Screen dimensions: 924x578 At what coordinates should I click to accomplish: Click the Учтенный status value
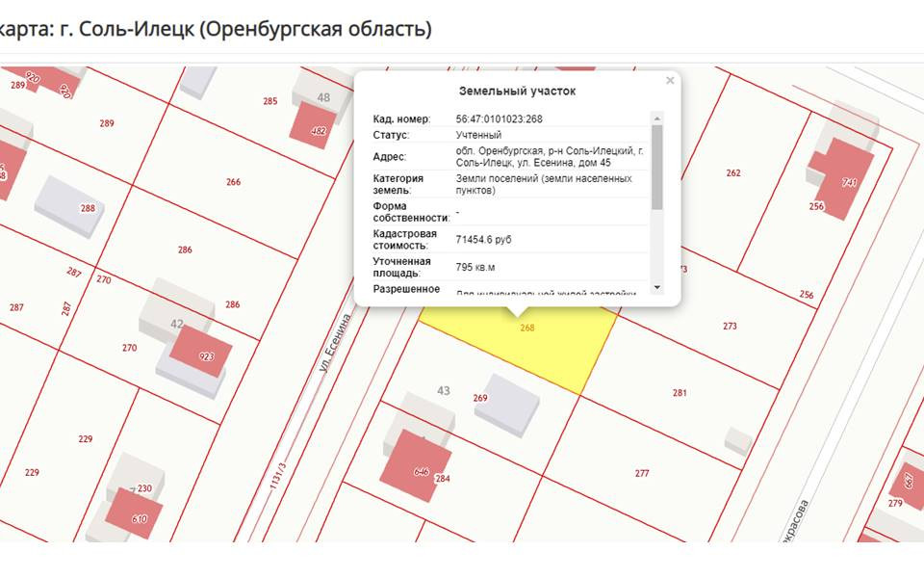tap(478, 135)
